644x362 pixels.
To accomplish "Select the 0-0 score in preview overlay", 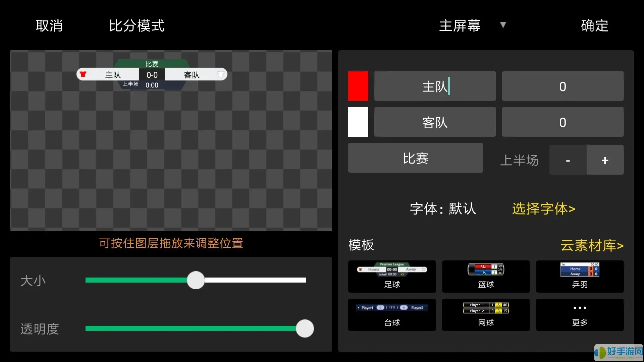I will [x=152, y=75].
